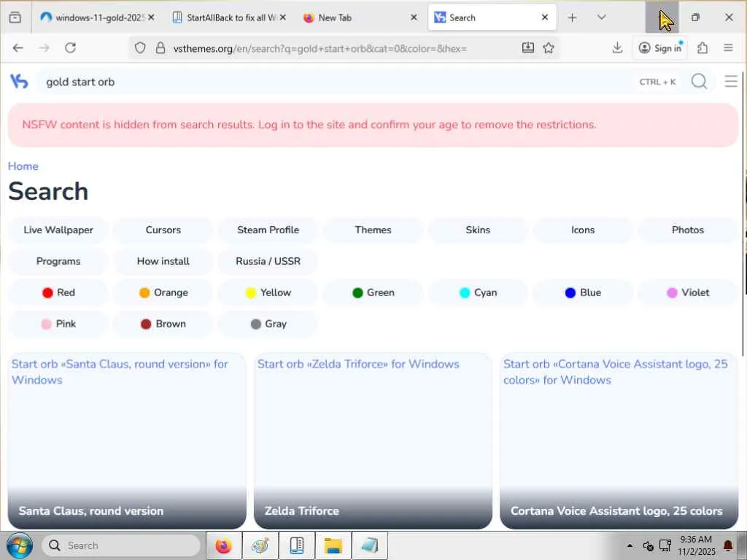
Task: Filter by Cursors category
Action: coord(163,230)
